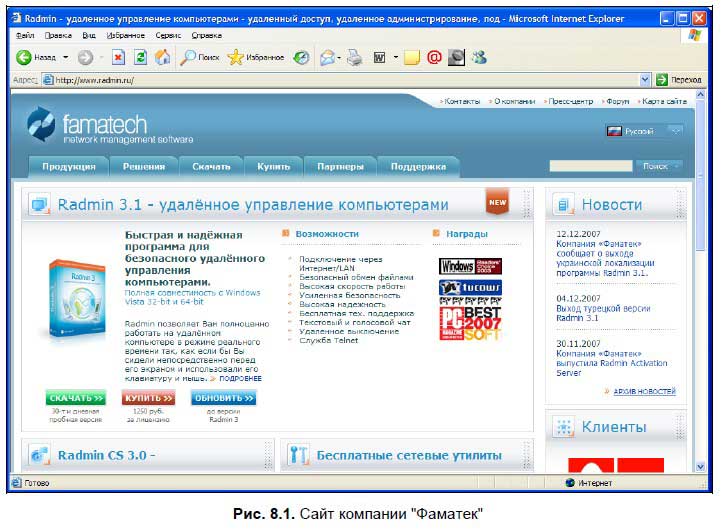Open the Избранное menu in menu bar
Image resolution: width=721 pixels, height=529 pixels.
tap(125, 34)
